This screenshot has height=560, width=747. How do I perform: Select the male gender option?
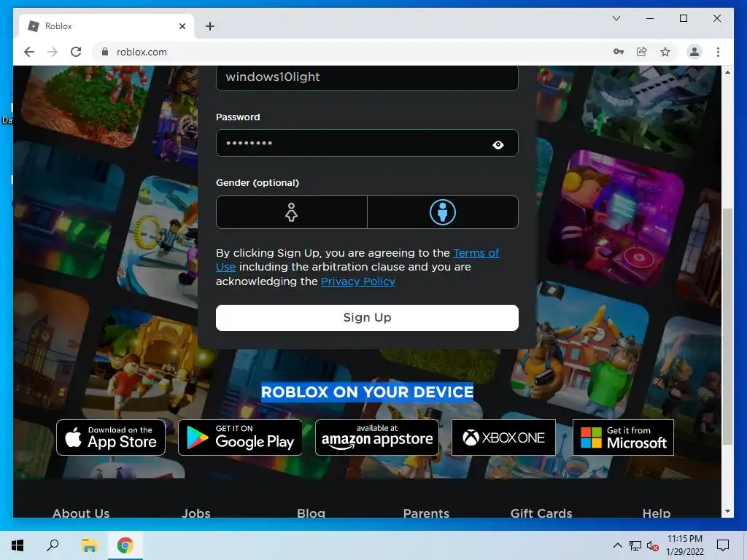coord(443,212)
